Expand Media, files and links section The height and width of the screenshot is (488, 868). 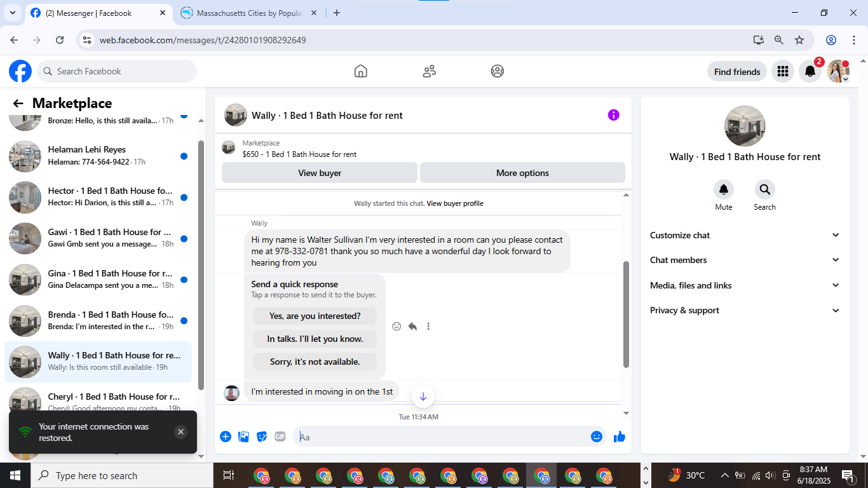point(745,285)
